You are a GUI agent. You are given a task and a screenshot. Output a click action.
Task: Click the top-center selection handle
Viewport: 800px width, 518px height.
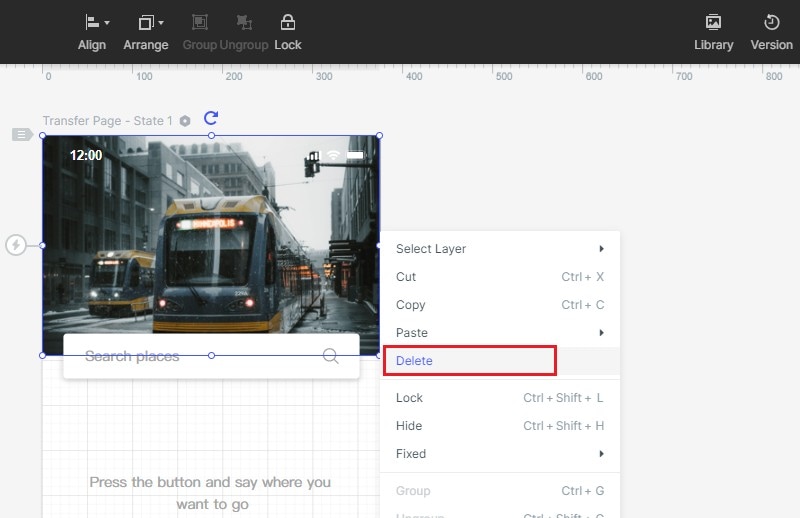[x=211, y=136]
